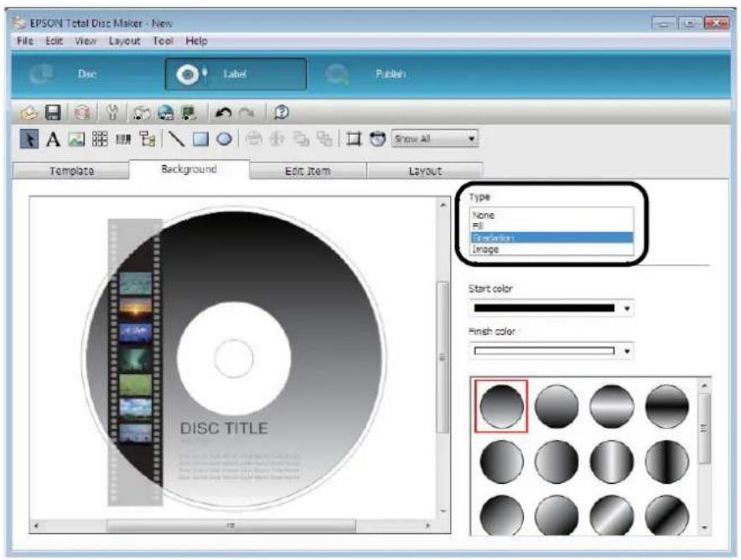The image size is (741, 560).
Task: Choose 'Fill' in the Type list
Action: (552, 226)
